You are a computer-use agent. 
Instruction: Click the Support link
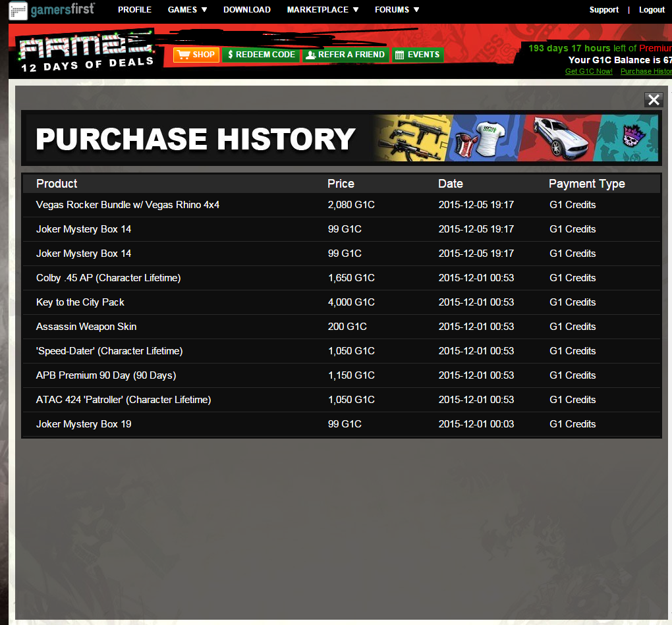tap(604, 9)
